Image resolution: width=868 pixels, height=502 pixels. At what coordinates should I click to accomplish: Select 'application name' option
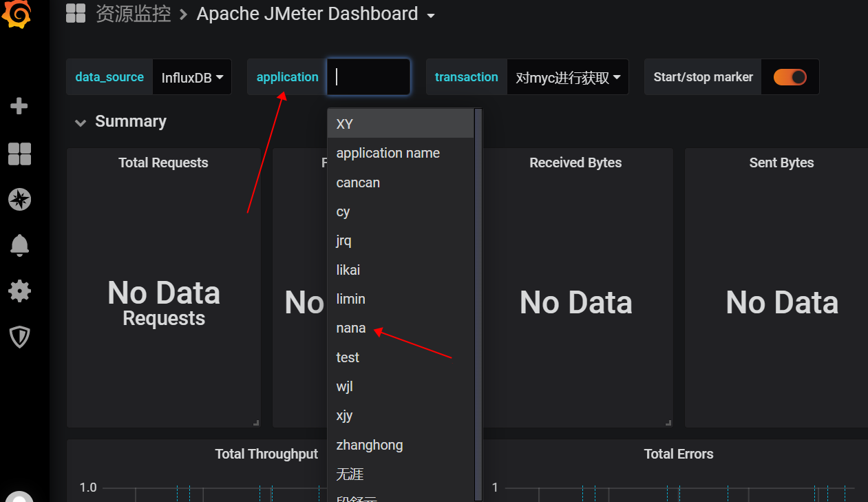(x=401, y=153)
